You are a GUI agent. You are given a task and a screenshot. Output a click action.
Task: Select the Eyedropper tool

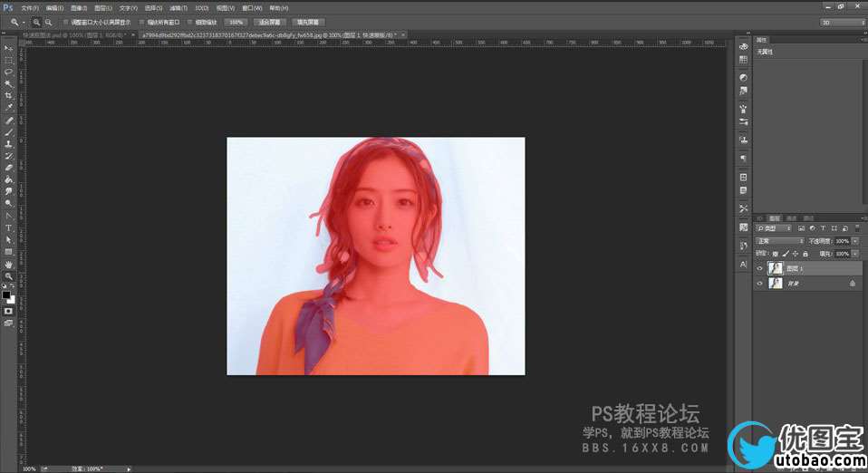(8, 107)
